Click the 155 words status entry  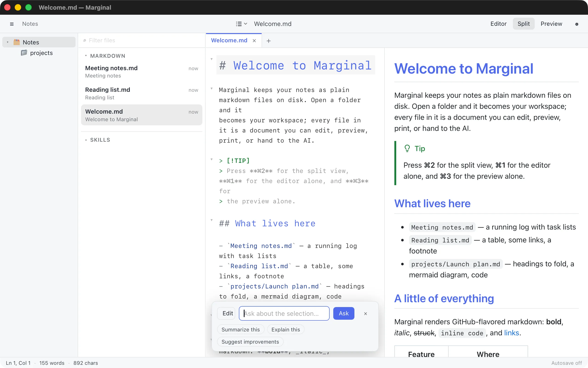(52, 363)
